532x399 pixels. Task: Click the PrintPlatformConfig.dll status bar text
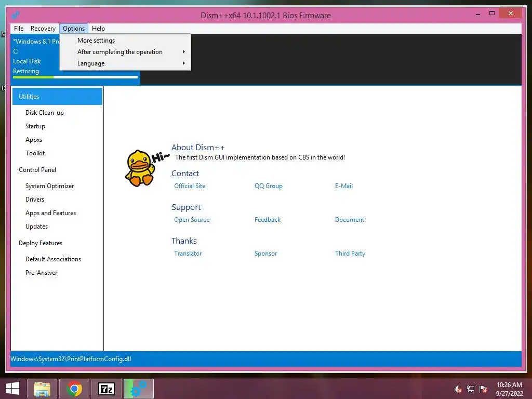pos(71,359)
